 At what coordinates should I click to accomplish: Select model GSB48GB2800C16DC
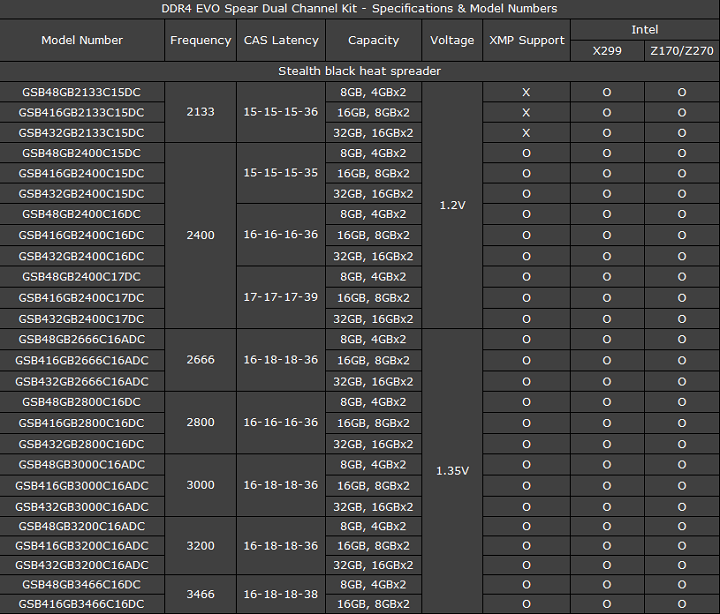click(x=82, y=402)
